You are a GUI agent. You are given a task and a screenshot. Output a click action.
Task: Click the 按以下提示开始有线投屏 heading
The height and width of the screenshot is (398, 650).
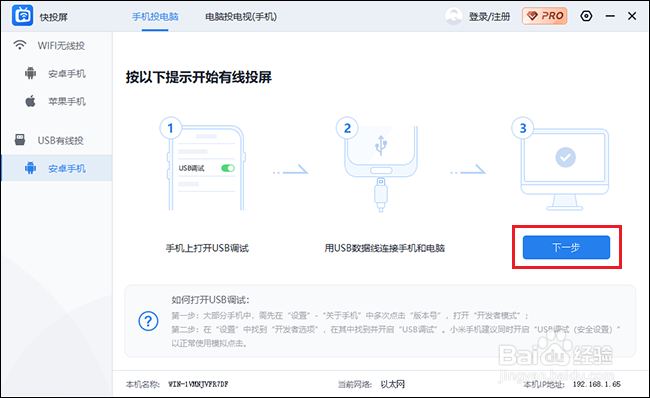(x=199, y=77)
